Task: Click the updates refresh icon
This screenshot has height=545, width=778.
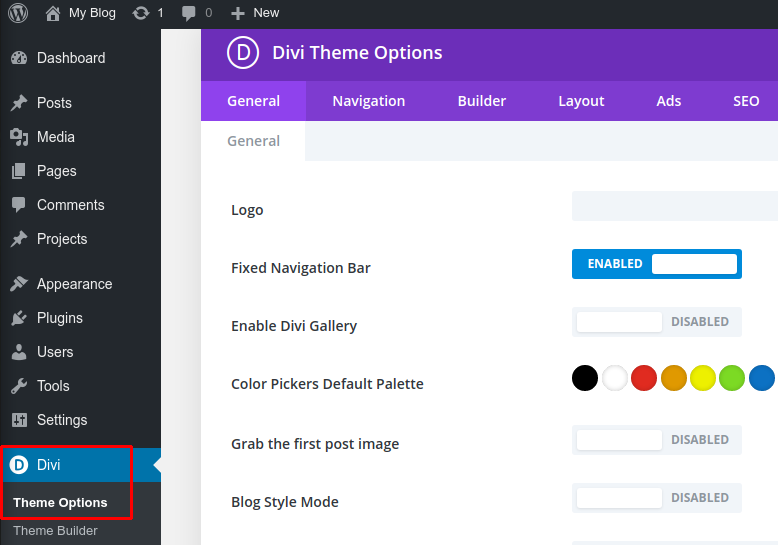Action: point(141,13)
